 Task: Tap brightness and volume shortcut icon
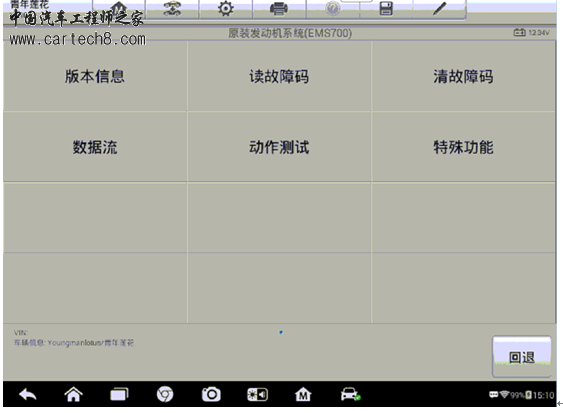tap(257, 395)
